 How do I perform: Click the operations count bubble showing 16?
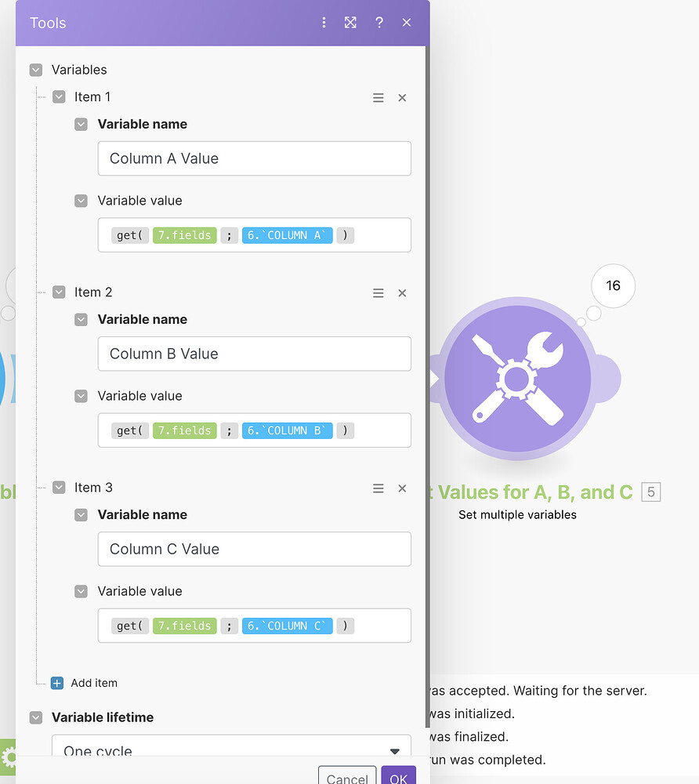tap(613, 285)
